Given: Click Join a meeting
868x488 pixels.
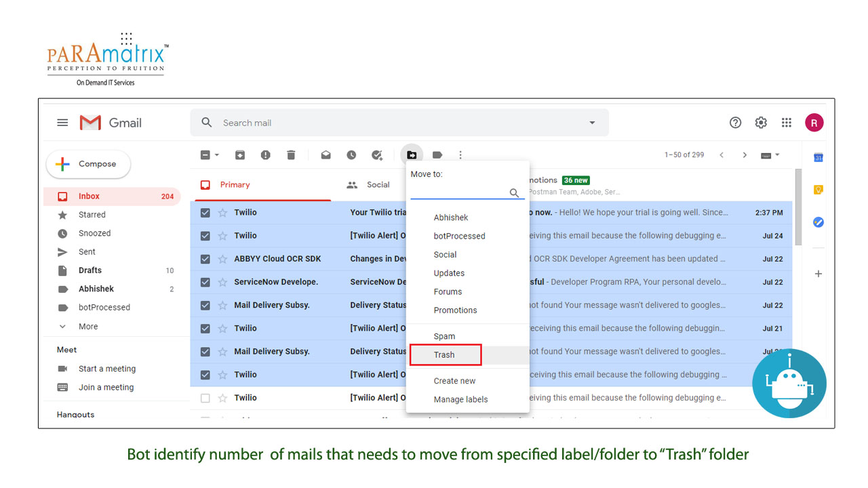Looking at the screenshot, I should pos(106,388).
